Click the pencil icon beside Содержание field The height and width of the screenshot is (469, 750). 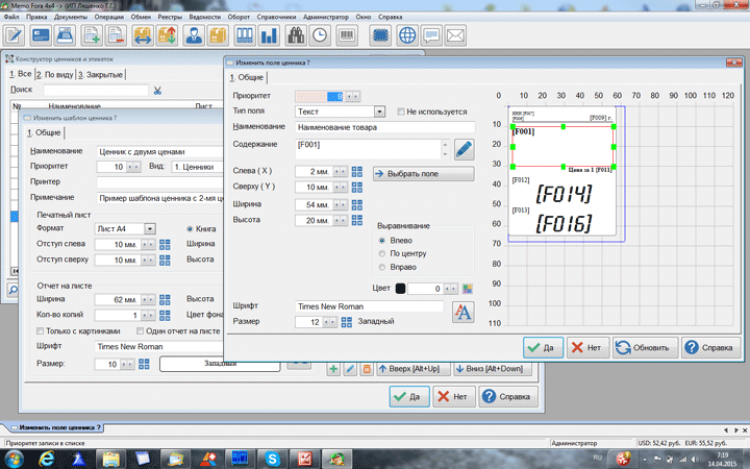463,150
